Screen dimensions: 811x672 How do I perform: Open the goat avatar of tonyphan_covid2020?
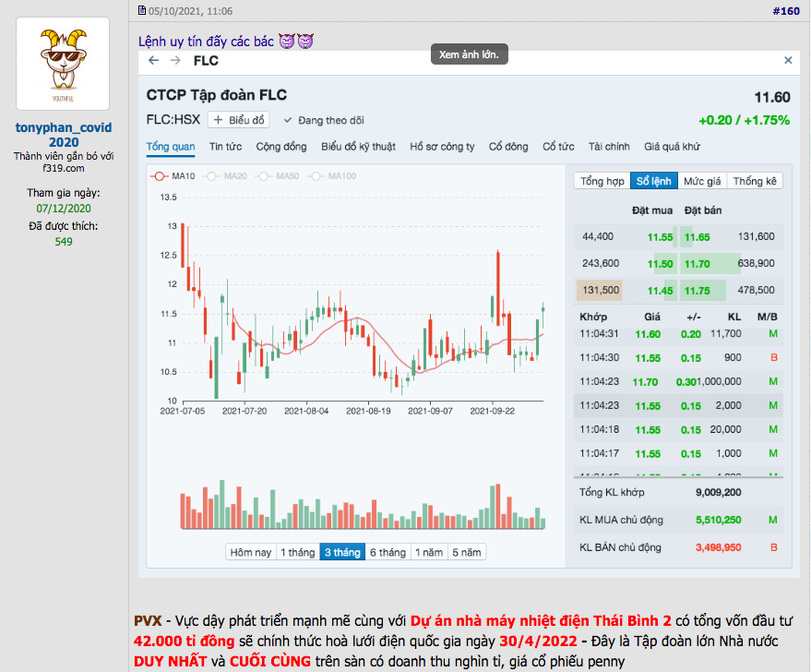coord(63,64)
